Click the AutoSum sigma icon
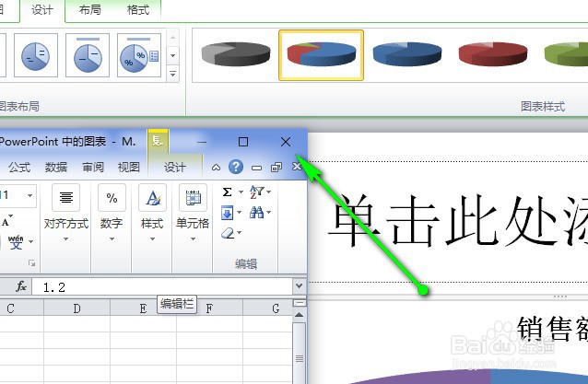The height and width of the screenshot is (384, 588). coord(228,192)
